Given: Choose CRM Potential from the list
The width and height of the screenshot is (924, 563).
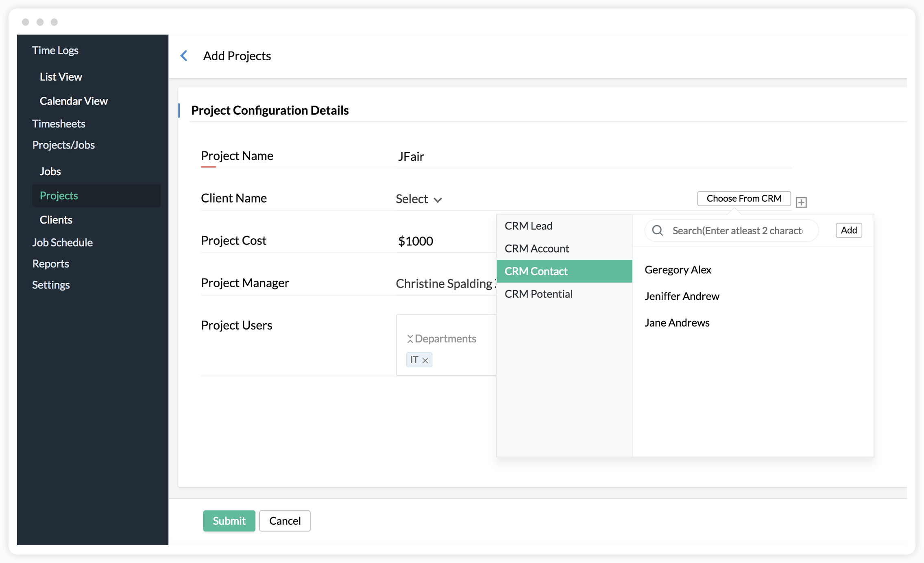Looking at the screenshot, I should [538, 294].
